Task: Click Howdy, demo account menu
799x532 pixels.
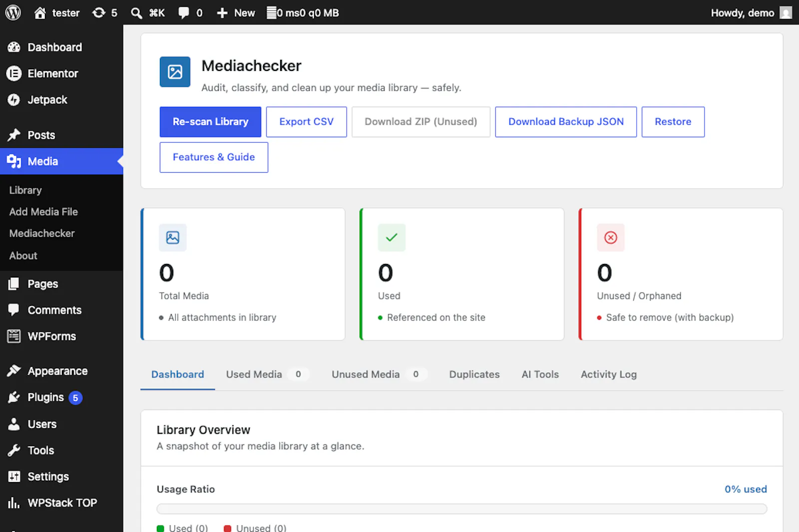Action: (751, 12)
